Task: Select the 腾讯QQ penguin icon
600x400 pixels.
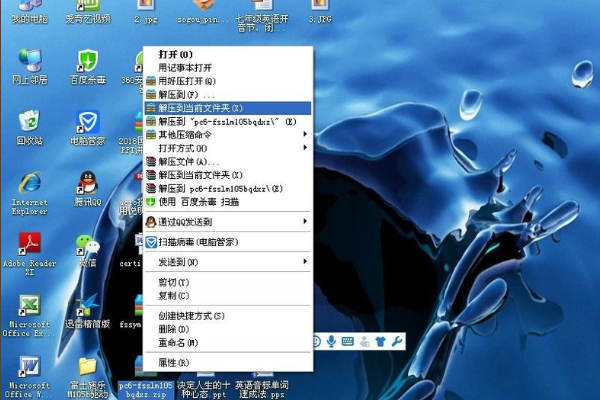Action: click(x=87, y=184)
